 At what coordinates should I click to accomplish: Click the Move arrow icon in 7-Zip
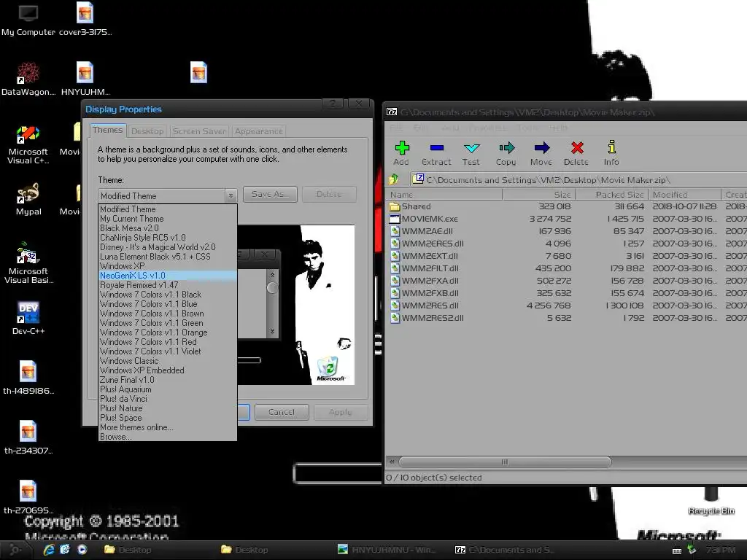[x=542, y=148]
